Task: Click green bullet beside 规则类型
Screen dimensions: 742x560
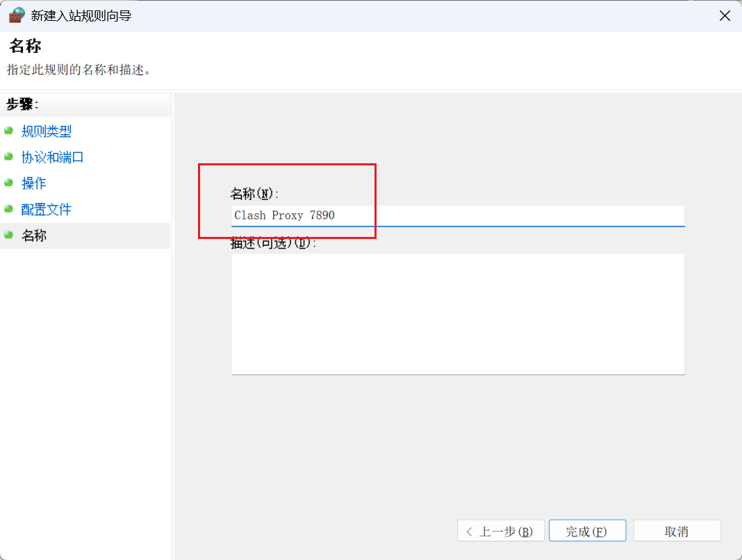Action: click(8, 131)
